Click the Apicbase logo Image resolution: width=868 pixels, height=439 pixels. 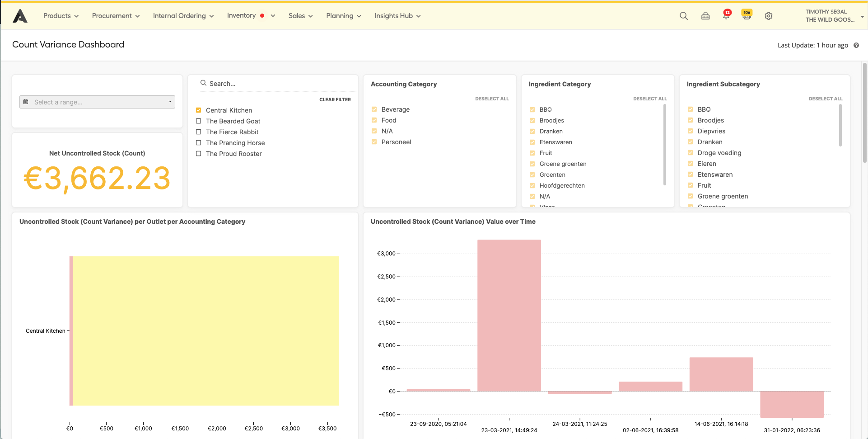tap(19, 15)
